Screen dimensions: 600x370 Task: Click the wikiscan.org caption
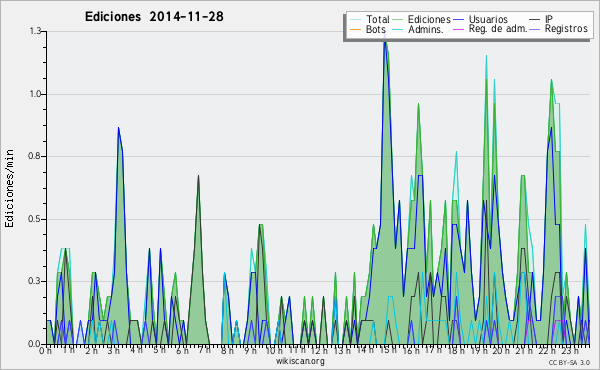(300, 361)
